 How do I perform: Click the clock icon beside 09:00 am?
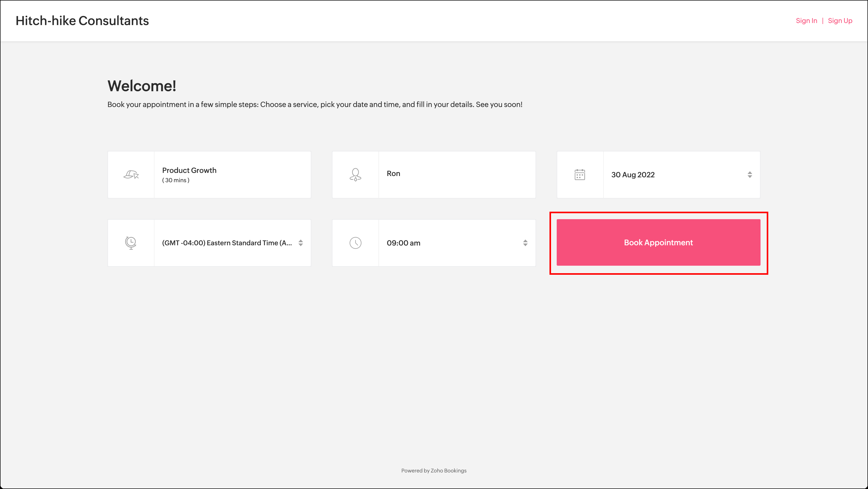[355, 243]
